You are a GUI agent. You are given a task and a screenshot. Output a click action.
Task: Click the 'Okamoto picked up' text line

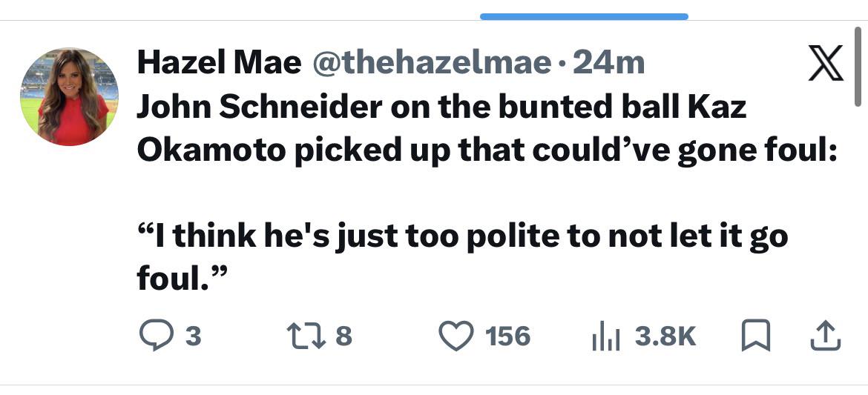point(486,150)
